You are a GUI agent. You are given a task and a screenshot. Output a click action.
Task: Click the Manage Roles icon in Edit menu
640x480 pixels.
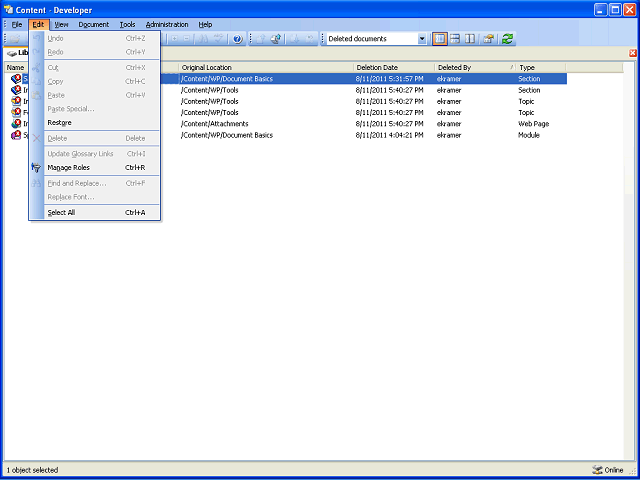(x=36, y=167)
